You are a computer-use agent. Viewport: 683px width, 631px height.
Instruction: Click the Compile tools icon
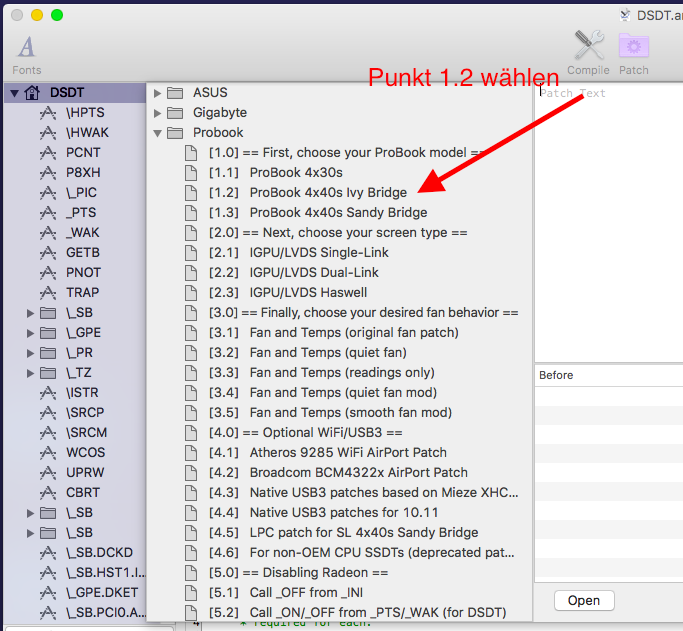tap(589, 45)
